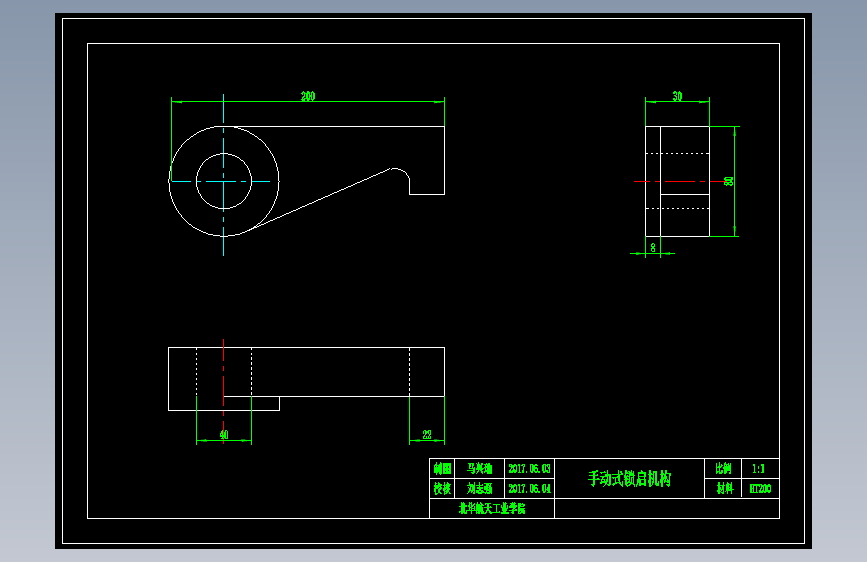Select the vertical 80 height dimension text
The height and width of the screenshot is (562, 867).
pos(729,181)
